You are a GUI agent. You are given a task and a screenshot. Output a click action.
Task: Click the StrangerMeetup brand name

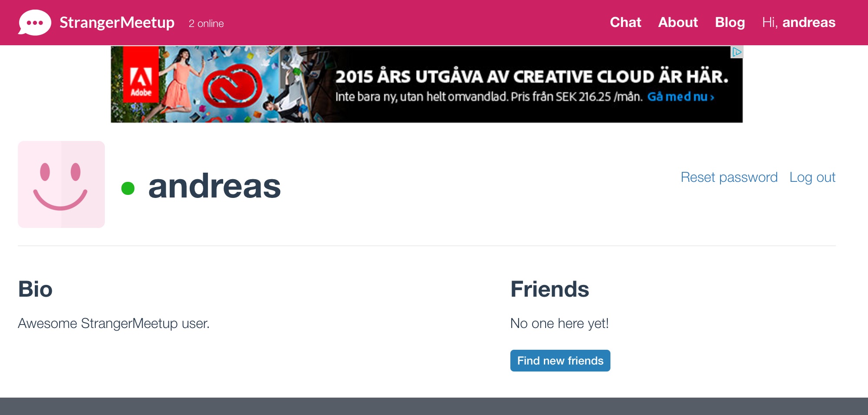click(117, 22)
